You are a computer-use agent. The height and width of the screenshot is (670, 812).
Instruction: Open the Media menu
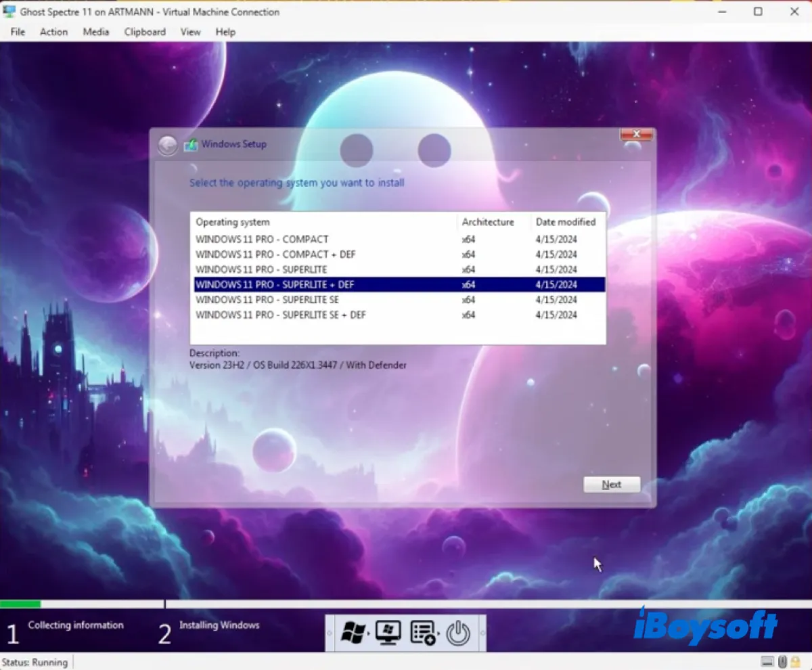(95, 32)
